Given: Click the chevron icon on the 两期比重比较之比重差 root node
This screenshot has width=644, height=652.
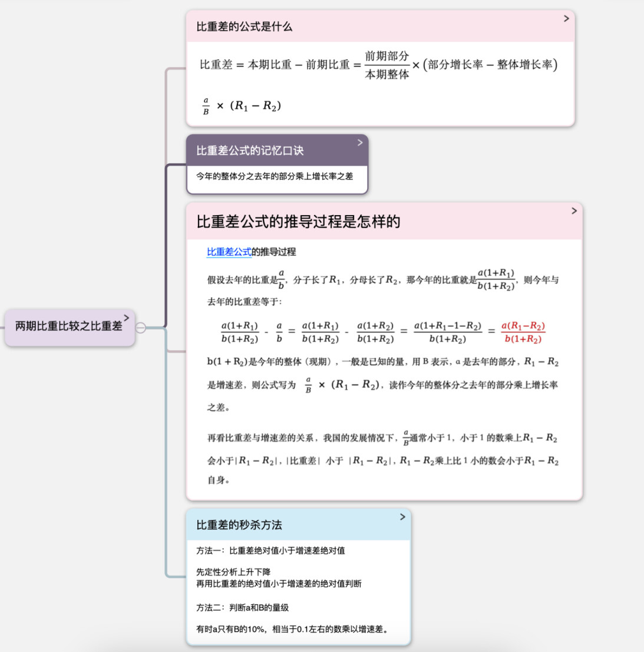Looking at the screenshot, I should click(x=126, y=318).
